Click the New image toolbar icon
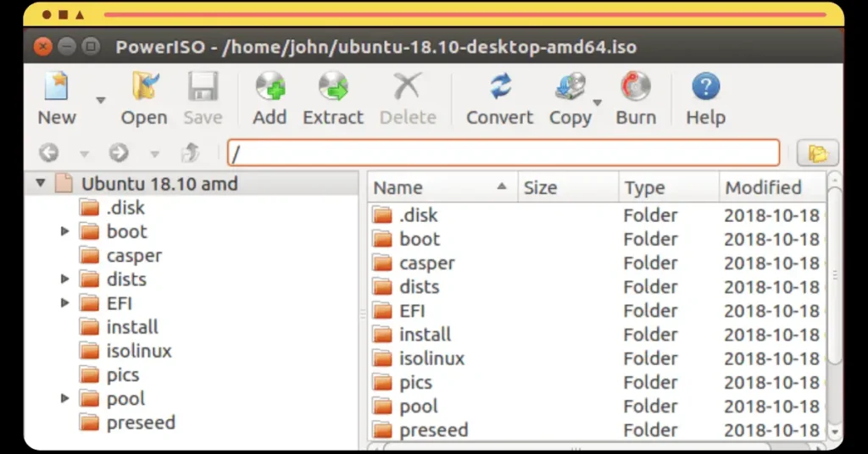868x454 pixels. [x=57, y=86]
